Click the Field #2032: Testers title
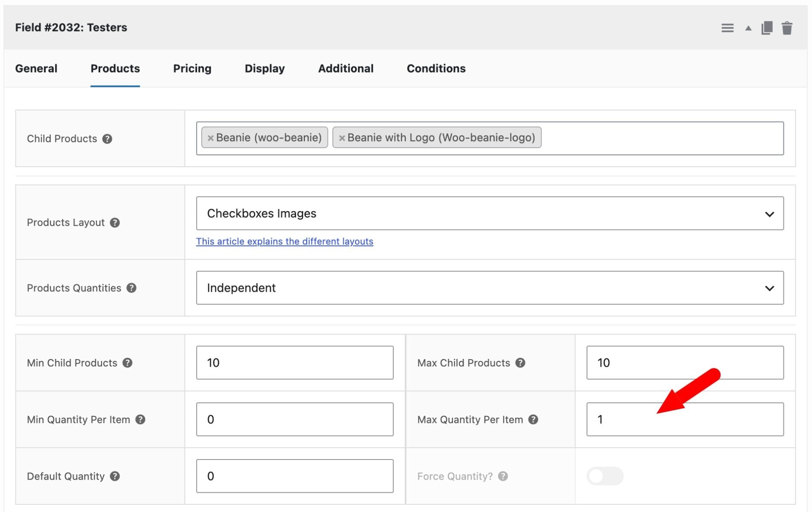 pyautogui.click(x=71, y=28)
